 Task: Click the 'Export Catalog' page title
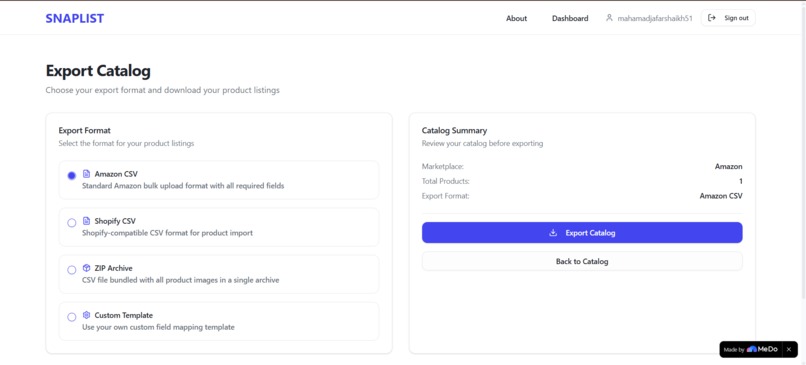pos(98,71)
